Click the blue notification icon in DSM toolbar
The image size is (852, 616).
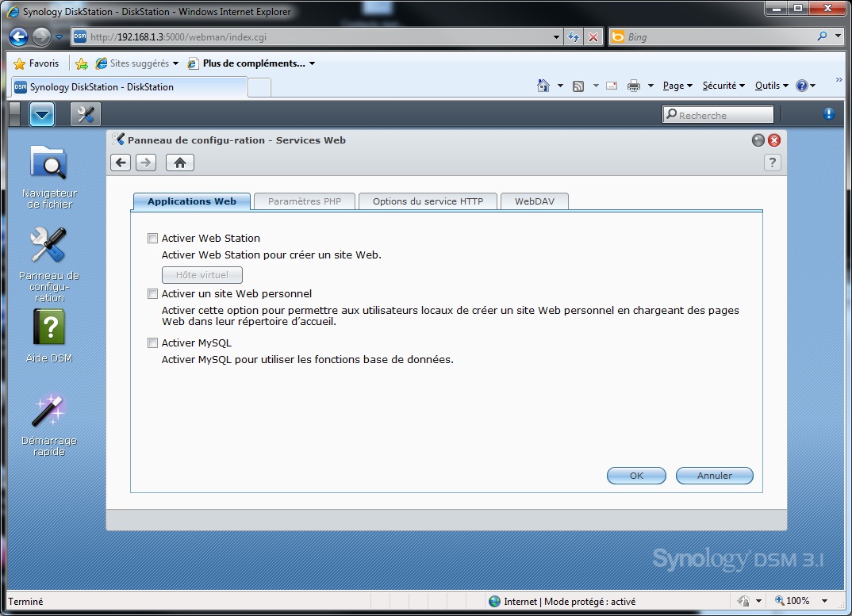pyautogui.click(x=828, y=113)
